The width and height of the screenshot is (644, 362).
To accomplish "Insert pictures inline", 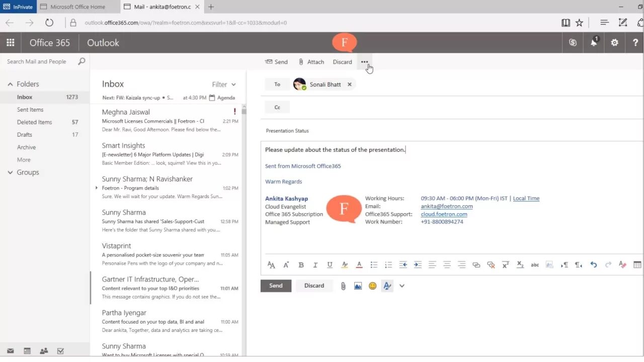I will tap(358, 286).
